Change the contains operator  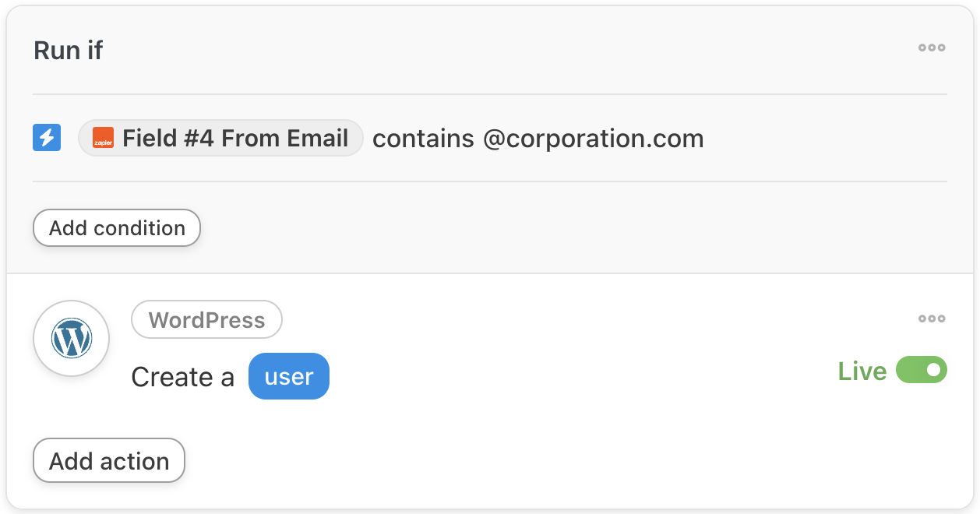coord(423,139)
